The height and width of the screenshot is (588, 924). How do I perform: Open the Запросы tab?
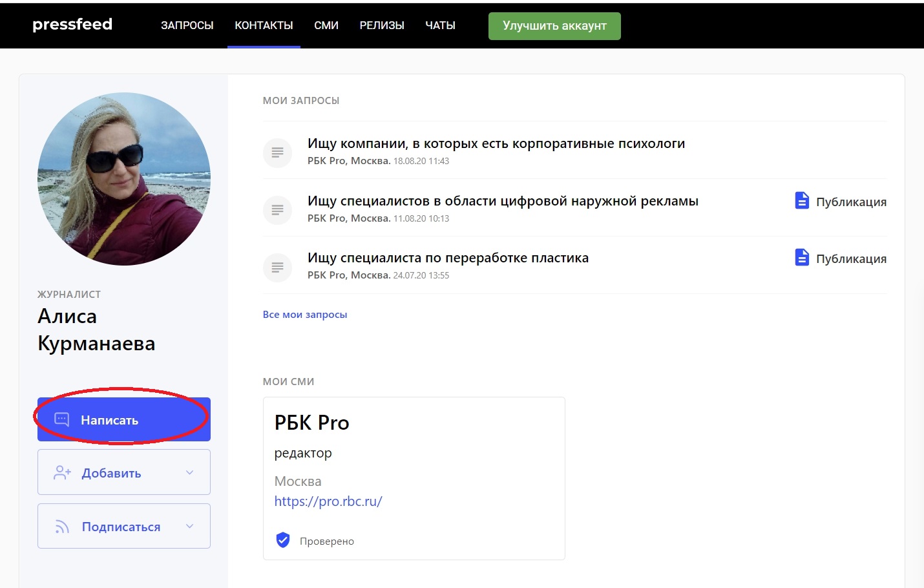pyautogui.click(x=187, y=26)
